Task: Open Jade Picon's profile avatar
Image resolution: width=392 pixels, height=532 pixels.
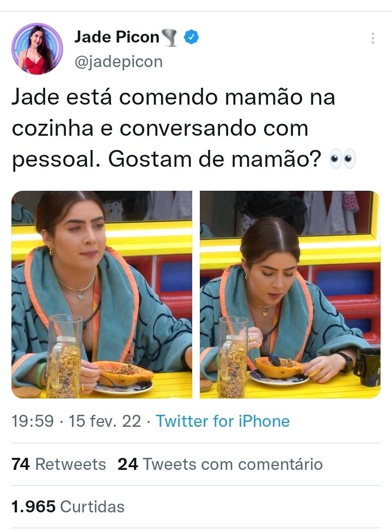Action: pyautogui.click(x=37, y=49)
